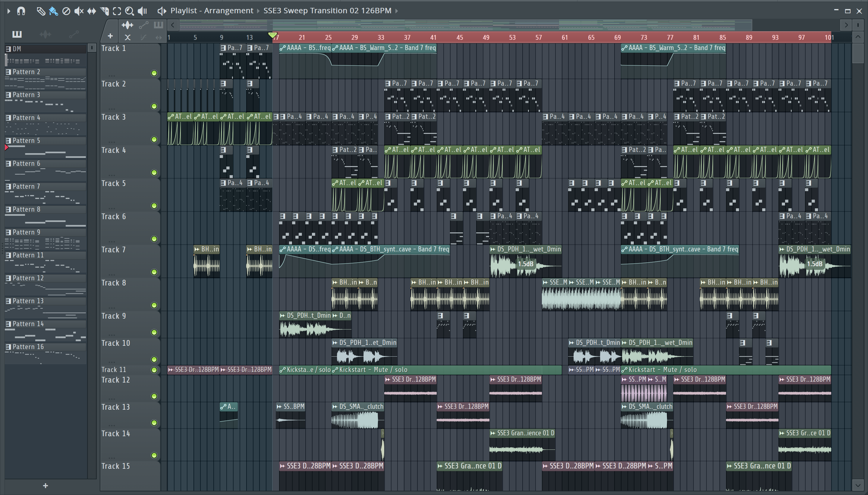
Task: Show audio clips filter in picker panel
Action: [45, 34]
